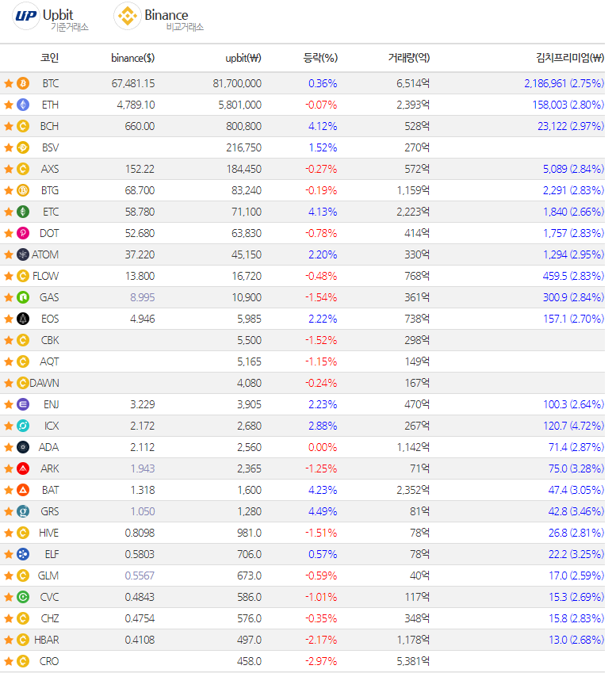Toggle the favorite star for ADA
The image size is (616, 673).
[x=9, y=447]
